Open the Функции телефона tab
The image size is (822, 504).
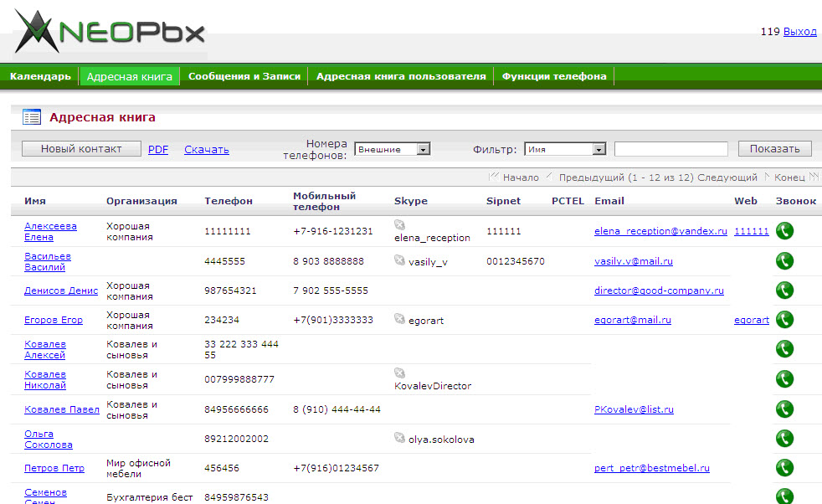554,76
